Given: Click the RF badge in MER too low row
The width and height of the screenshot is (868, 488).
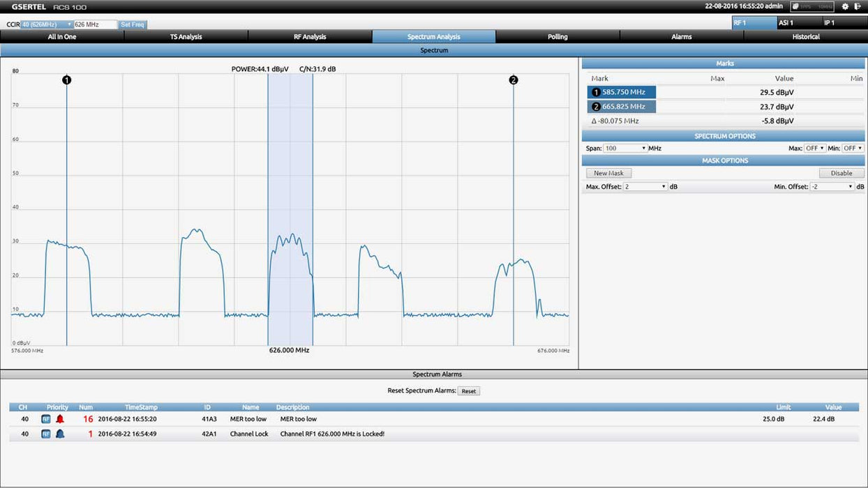Looking at the screenshot, I should (46, 419).
